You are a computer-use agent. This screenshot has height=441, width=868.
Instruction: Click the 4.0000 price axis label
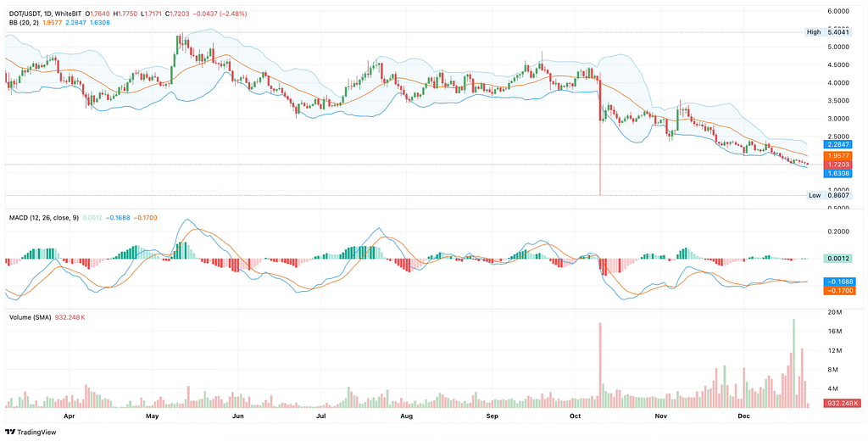839,83
